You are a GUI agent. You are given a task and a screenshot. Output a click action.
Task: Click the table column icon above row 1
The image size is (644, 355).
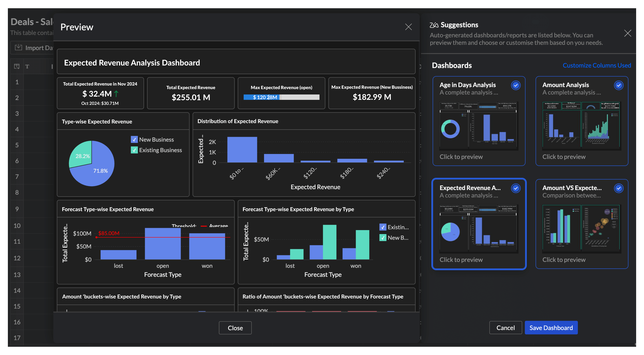click(17, 66)
